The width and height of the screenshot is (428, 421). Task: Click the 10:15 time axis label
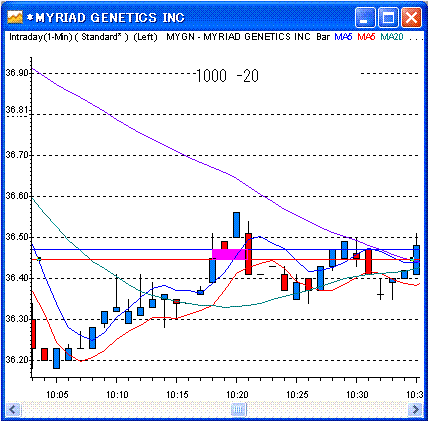click(177, 395)
